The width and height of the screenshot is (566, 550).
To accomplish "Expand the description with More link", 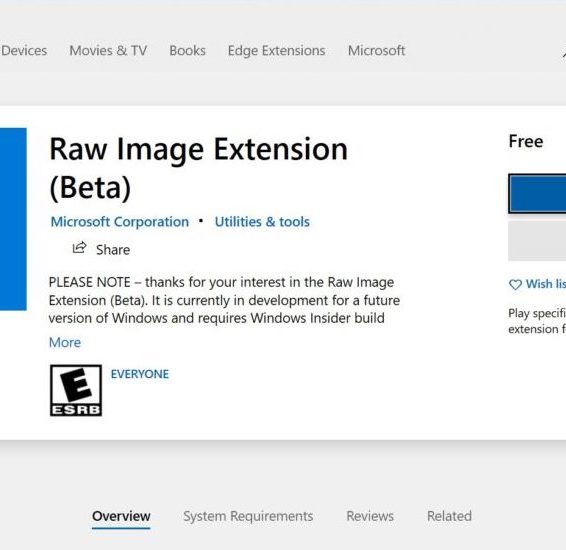I will tap(65, 342).
